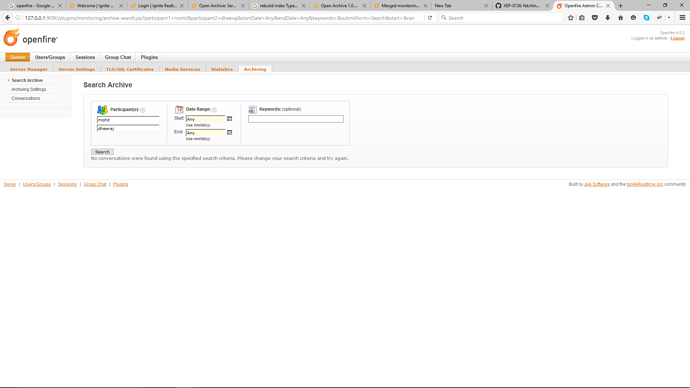Select the Plugins main tab
This screenshot has width=690, height=388.
(149, 57)
